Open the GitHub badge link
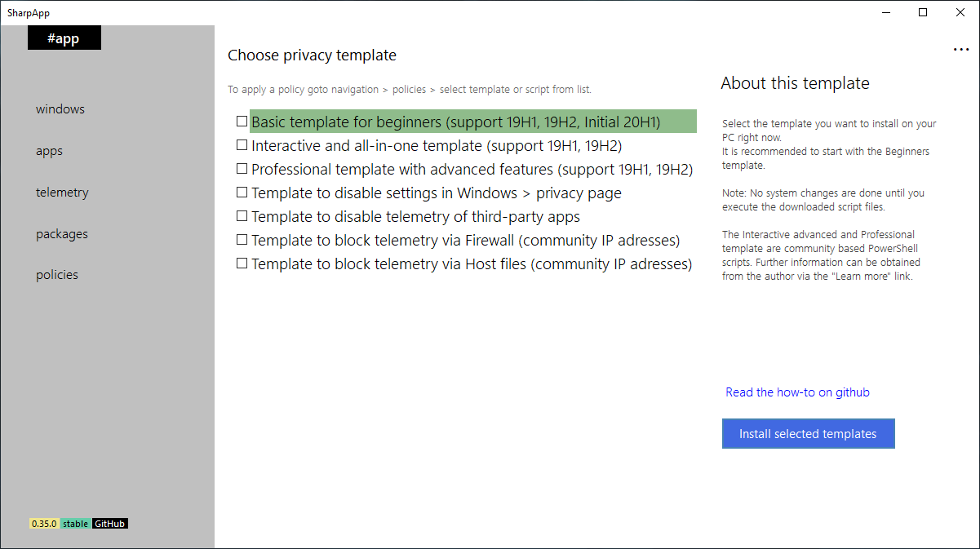This screenshot has width=980, height=549. coord(109,524)
